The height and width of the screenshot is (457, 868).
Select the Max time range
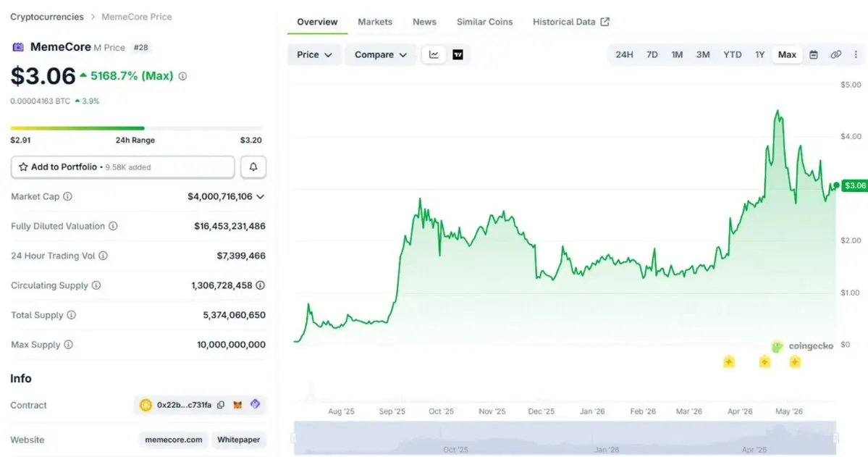tap(787, 54)
